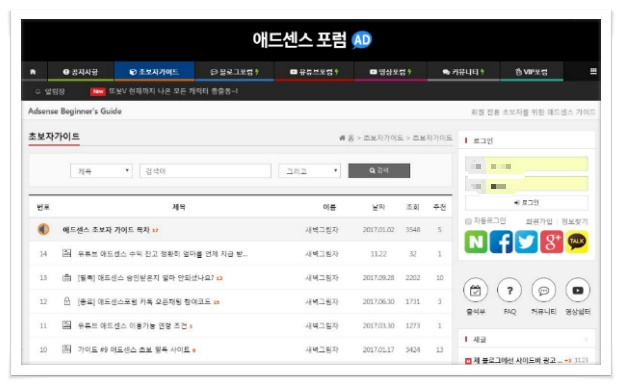Click the 제 블로그에선 사이드바 광고 new post
The image size is (622, 385).
coord(518,360)
